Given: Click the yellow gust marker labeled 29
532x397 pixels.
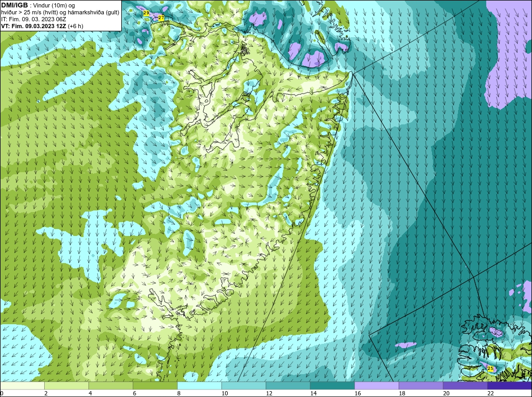Looking at the screenshot, I should (x=146, y=13).
